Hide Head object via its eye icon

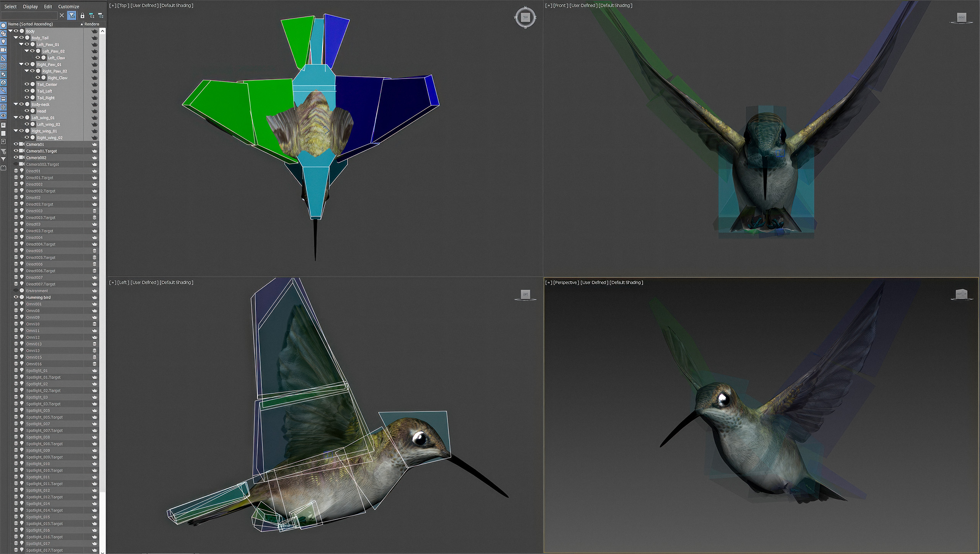(x=27, y=111)
